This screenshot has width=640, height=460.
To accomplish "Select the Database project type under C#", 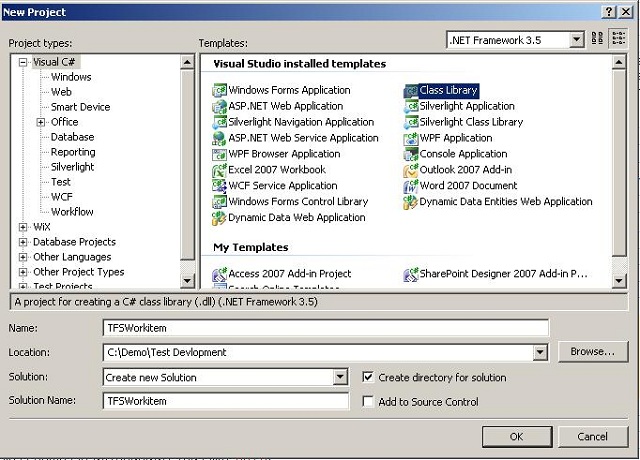I will click(72, 137).
